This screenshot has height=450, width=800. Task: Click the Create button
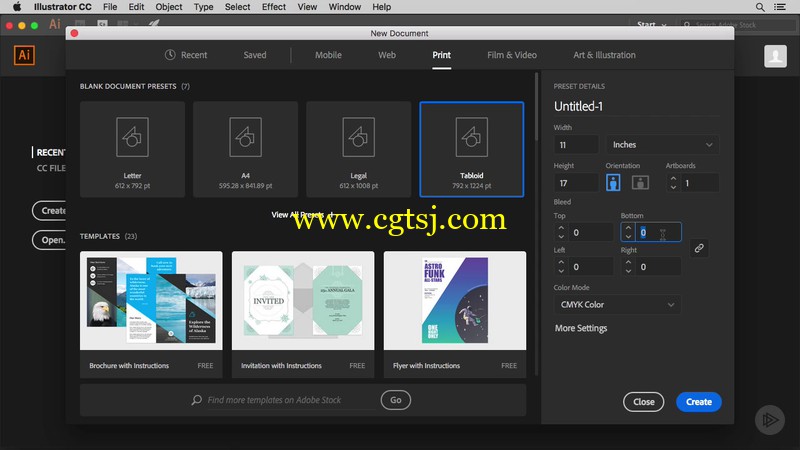[698, 402]
